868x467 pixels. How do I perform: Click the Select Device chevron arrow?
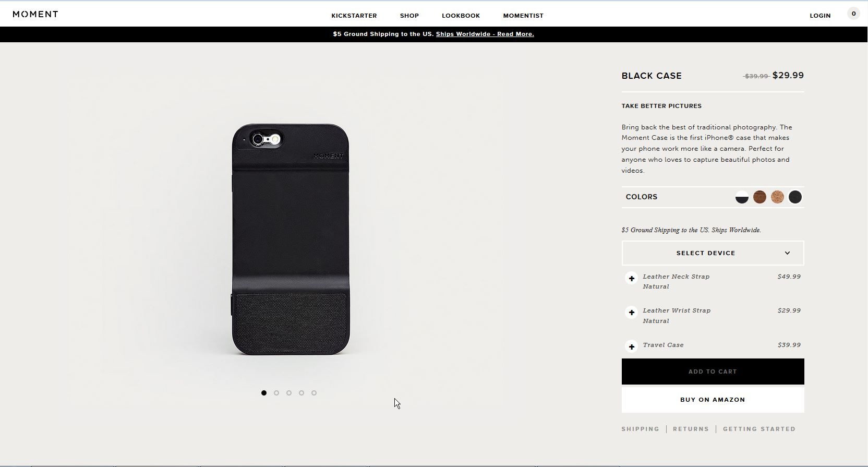(x=787, y=253)
